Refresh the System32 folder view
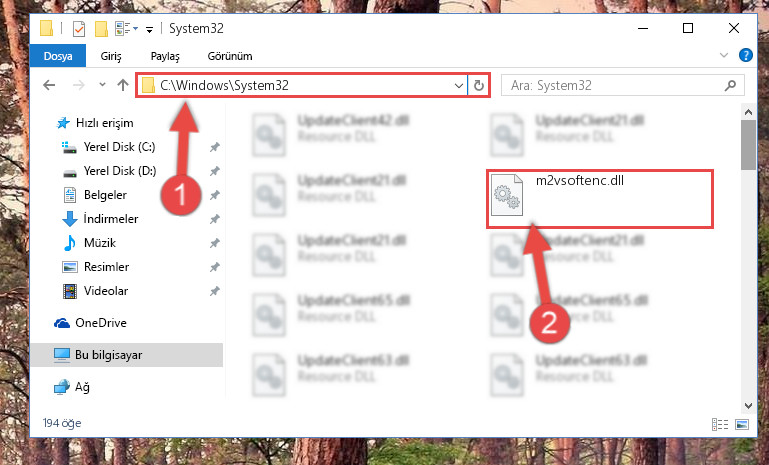The height and width of the screenshot is (465, 769). [x=479, y=85]
